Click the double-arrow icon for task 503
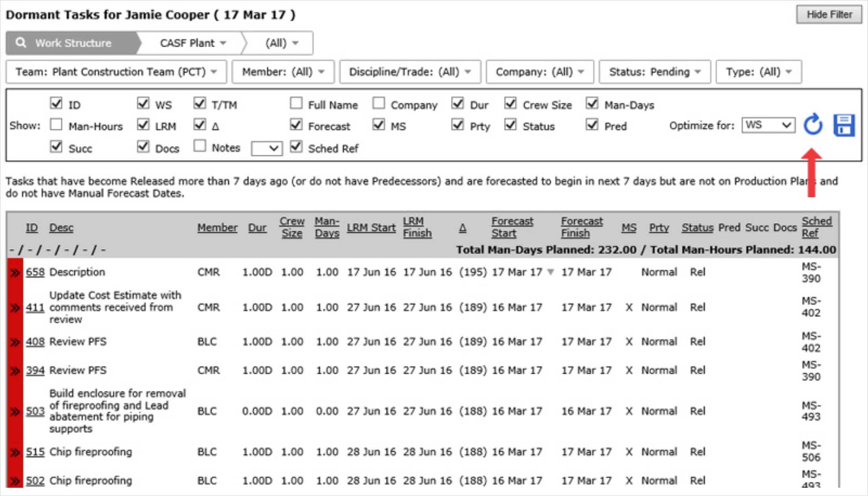The image size is (868, 496). point(15,411)
